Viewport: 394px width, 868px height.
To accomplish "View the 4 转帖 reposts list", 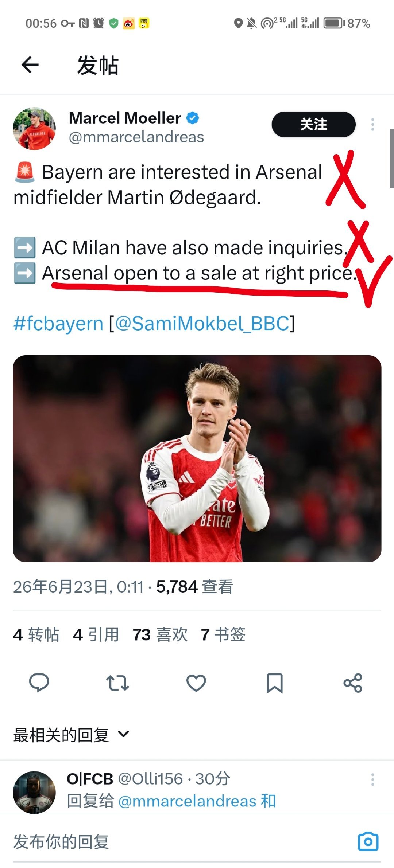I will point(36,634).
